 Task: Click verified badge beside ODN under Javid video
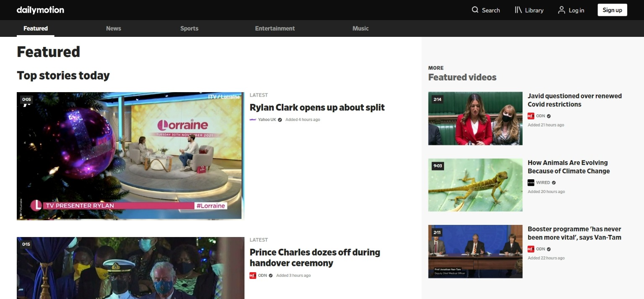pos(549,116)
